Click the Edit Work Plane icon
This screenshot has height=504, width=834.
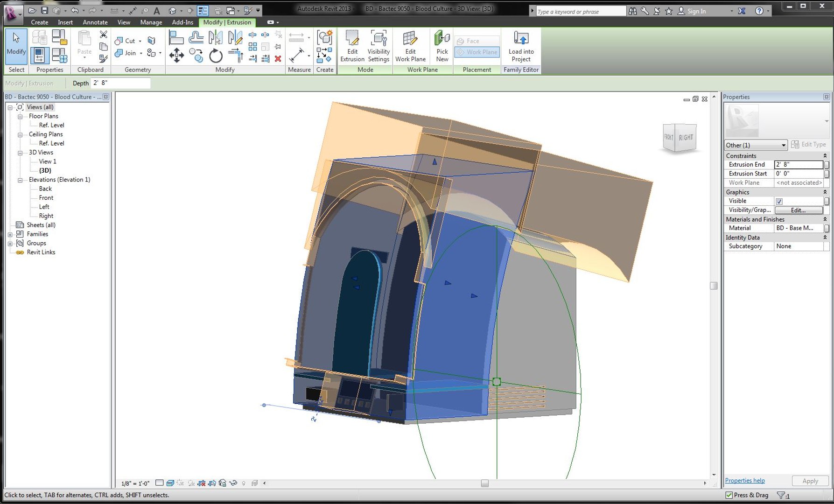[410, 46]
